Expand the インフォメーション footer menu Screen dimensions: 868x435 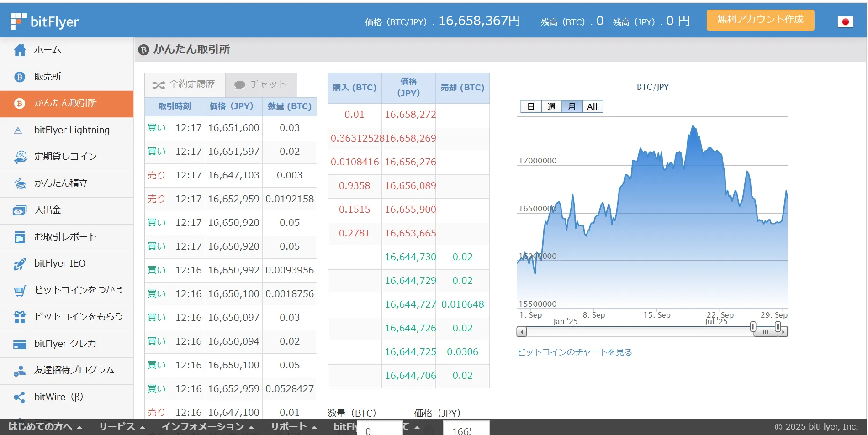(x=208, y=427)
